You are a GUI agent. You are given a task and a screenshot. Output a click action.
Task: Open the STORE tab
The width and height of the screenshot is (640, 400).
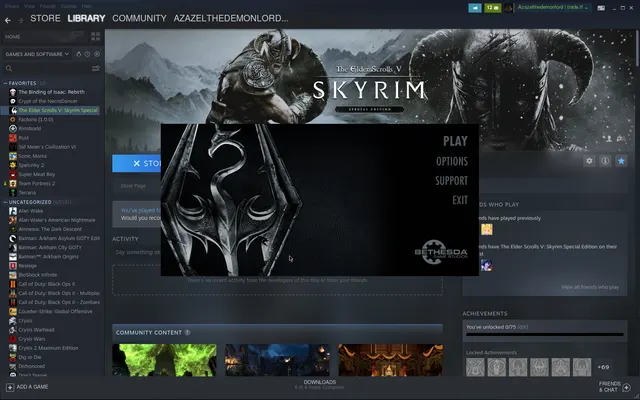pyautogui.click(x=45, y=18)
